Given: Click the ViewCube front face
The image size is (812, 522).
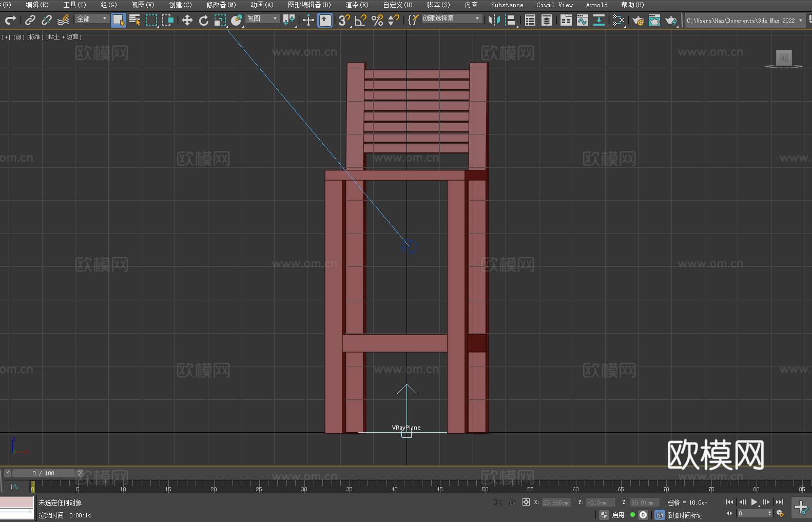Looking at the screenshot, I should point(784,57).
